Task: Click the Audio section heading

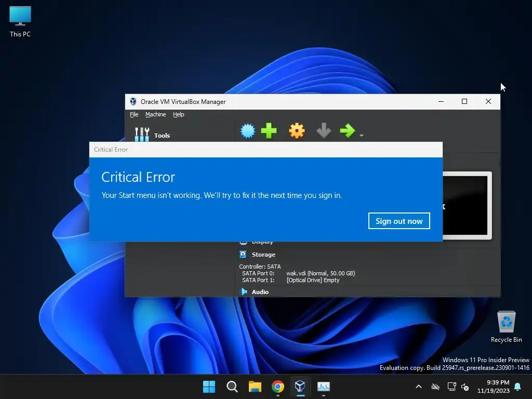Action: pos(260,292)
